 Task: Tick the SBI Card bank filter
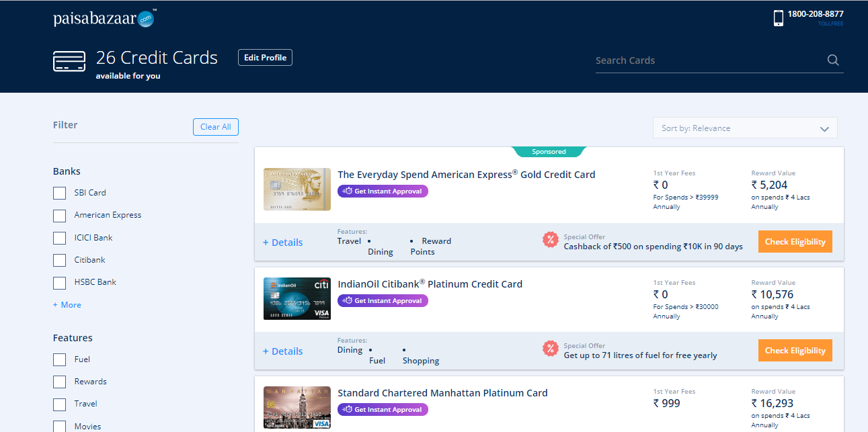click(60, 193)
